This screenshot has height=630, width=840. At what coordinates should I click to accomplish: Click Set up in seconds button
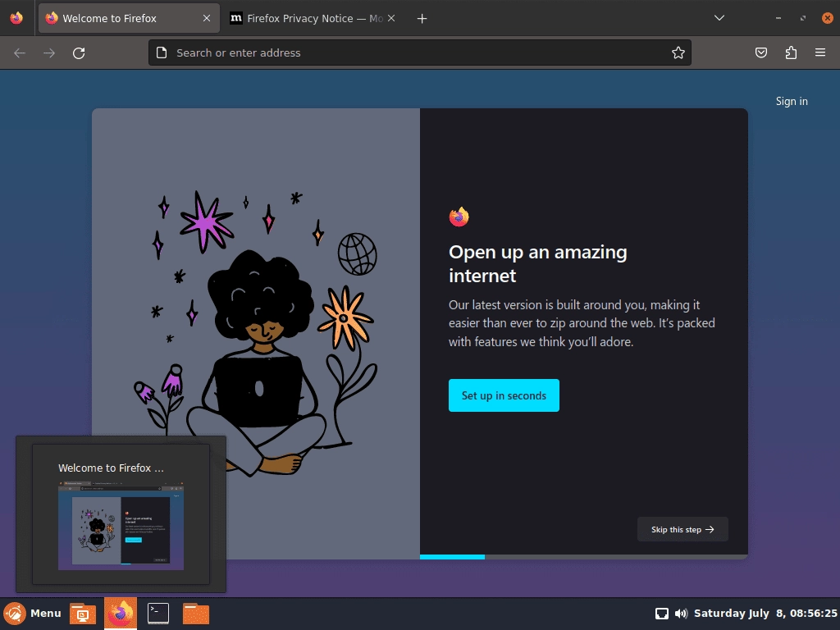tap(504, 395)
